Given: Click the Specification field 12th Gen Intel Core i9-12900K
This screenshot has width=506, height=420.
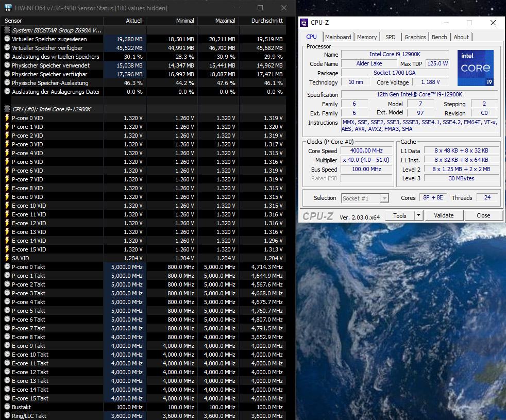Looking at the screenshot, I should tap(419, 94).
